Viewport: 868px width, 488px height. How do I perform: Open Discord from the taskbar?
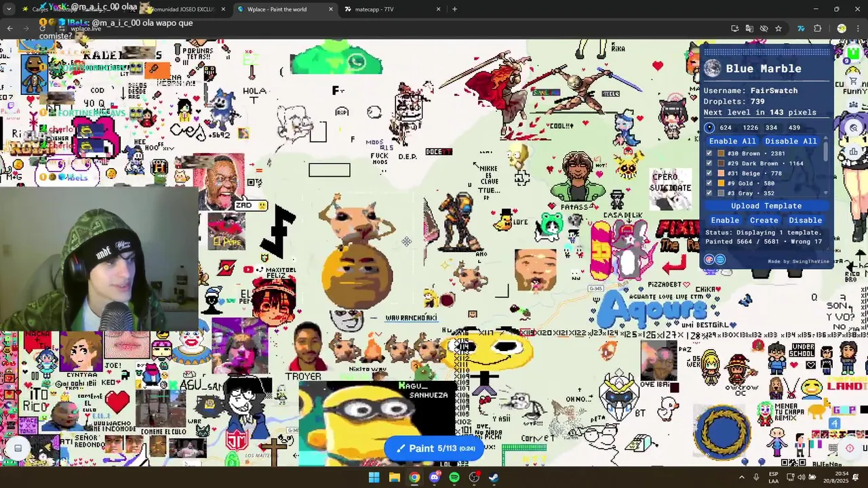(x=435, y=477)
